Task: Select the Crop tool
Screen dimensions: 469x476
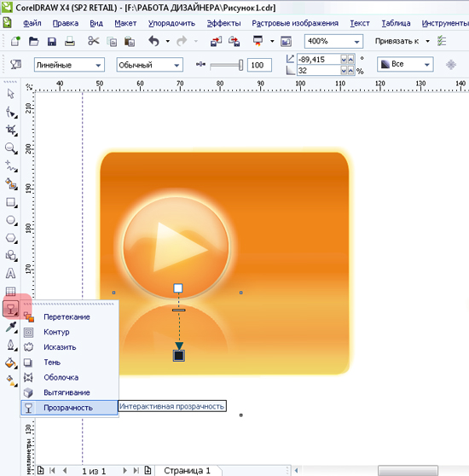Action: coord(11,131)
